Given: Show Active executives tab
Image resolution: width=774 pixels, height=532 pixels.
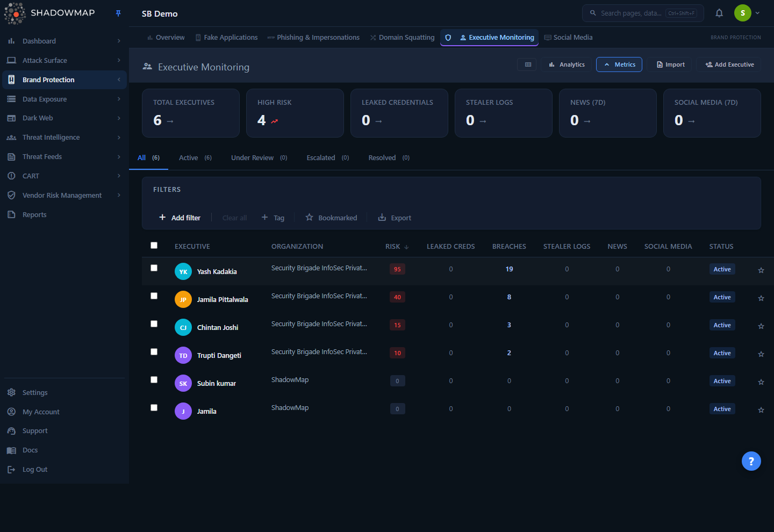Looking at the screenshot, I should click(195, 158).
